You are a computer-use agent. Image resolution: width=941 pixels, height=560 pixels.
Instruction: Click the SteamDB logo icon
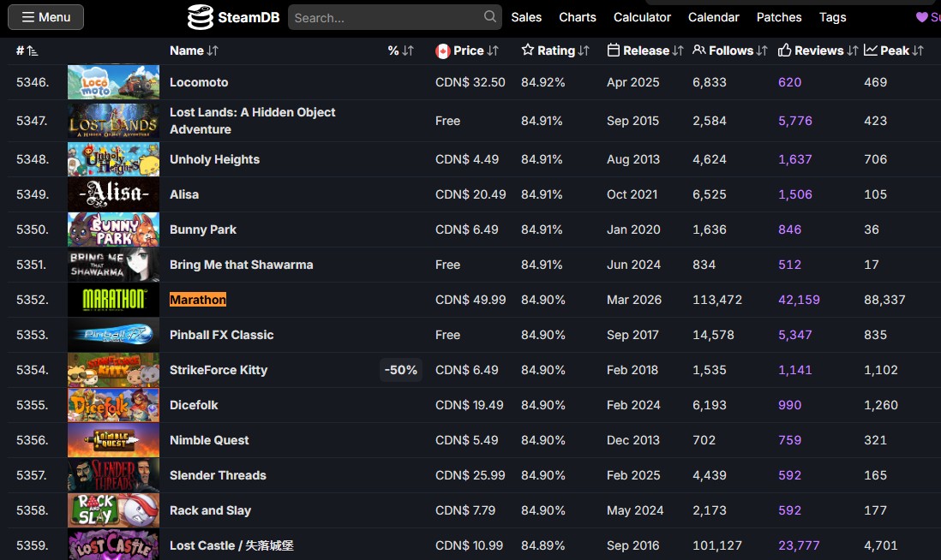(200, 17)
